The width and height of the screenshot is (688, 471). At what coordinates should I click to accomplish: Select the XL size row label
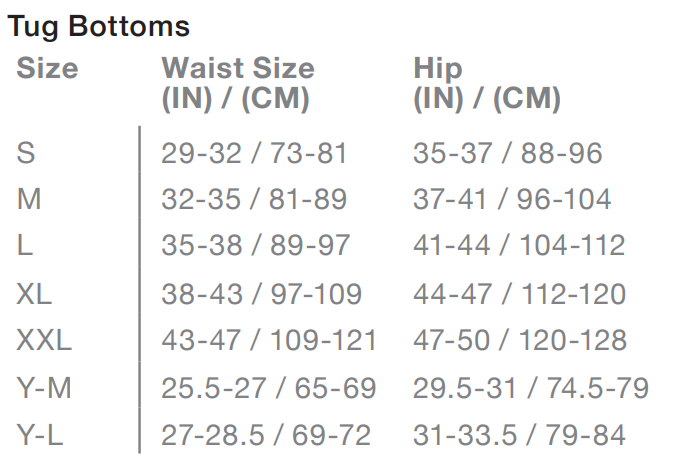34,294
